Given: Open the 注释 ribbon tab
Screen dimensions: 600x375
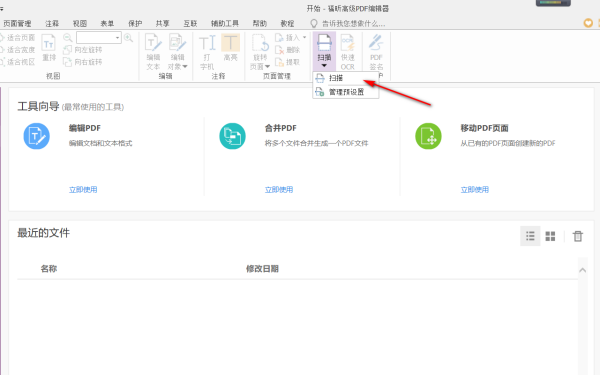Looking at the screenshot, I should pyautogui.click(x=52, y=24).
